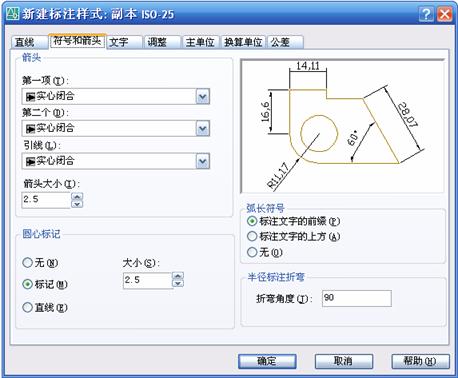
Task: Select the 直线 center mark radio
Action: tap(45, 307)
